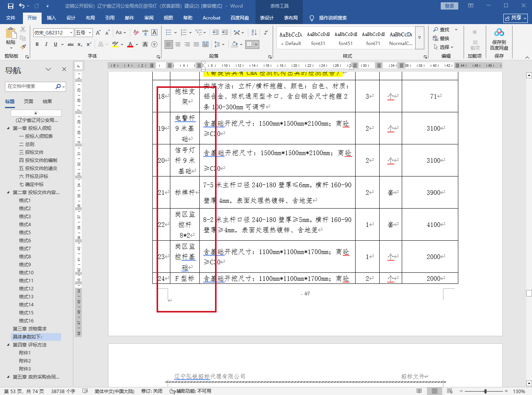Open the Font dialog launcher
The image size is (532, 395).
pyautogui.click(x=158, y=57)
